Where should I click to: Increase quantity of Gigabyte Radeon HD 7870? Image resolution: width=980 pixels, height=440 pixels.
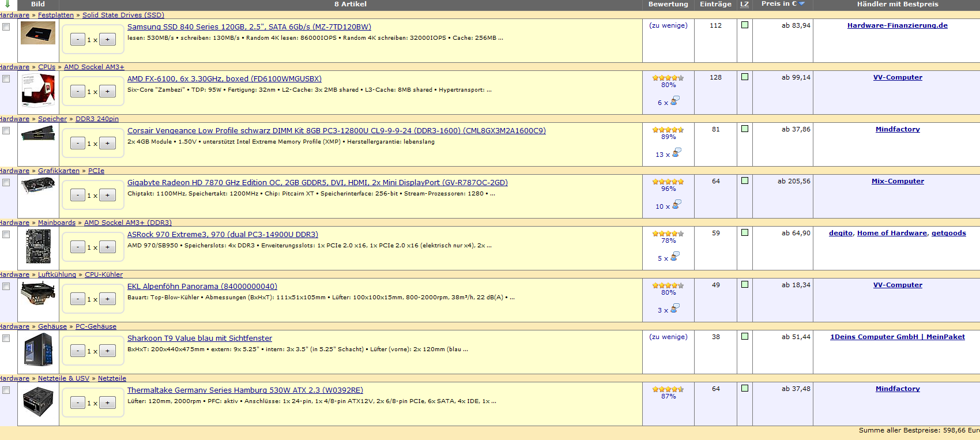107,195
